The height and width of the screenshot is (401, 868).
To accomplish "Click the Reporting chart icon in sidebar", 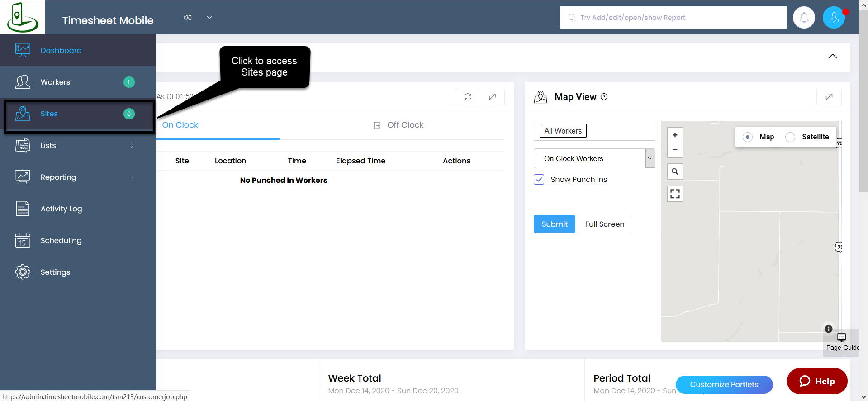I will coord(23,177).
